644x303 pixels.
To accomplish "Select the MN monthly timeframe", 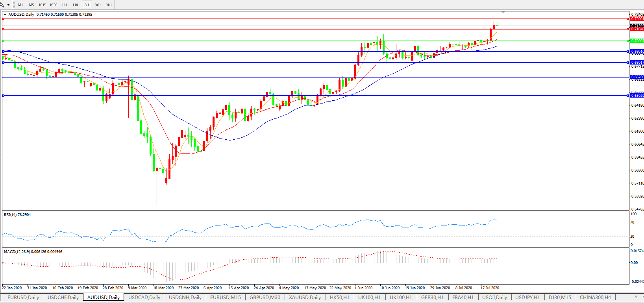I will (109, 5).
